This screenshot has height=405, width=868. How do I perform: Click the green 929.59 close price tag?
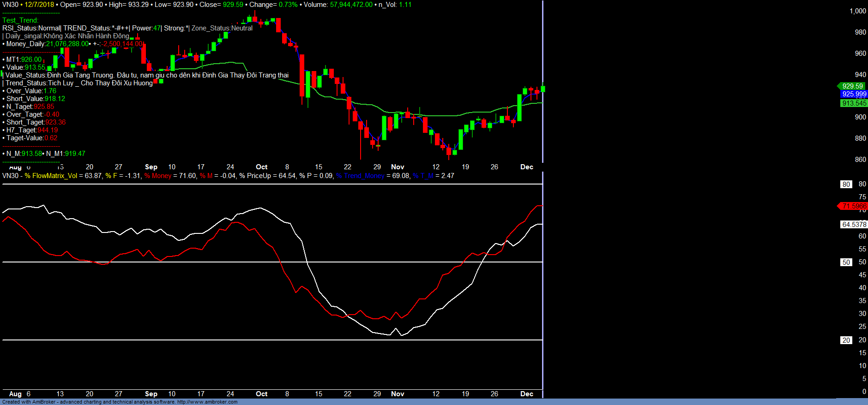click(852, 86)
